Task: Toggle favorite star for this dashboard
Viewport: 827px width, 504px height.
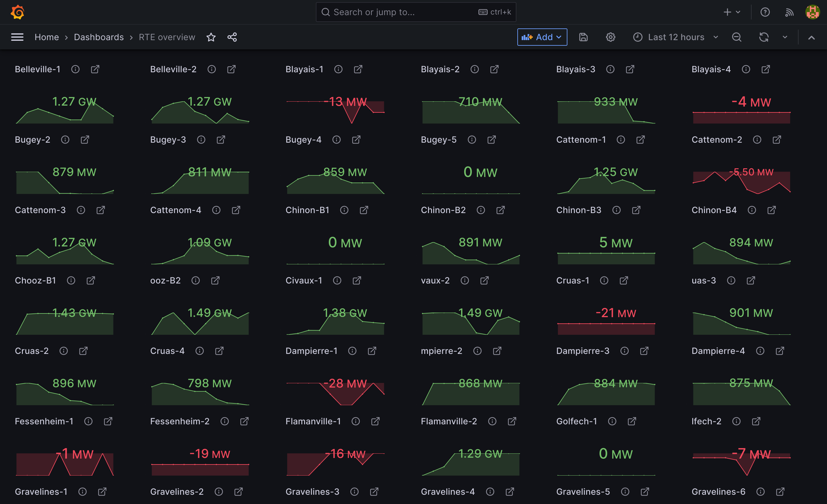Action: pos(211,37)
